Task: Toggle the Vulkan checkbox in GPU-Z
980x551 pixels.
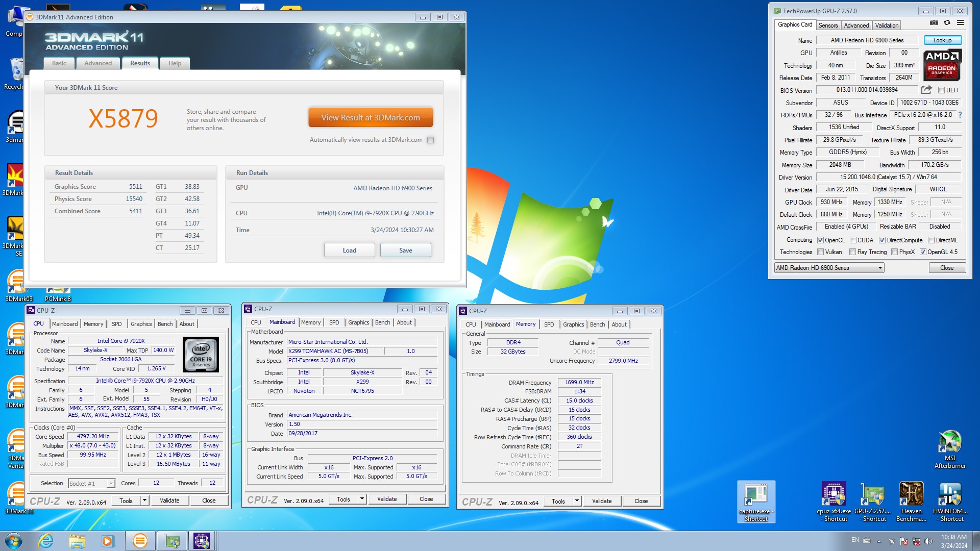Action: (x=820, y=252)
